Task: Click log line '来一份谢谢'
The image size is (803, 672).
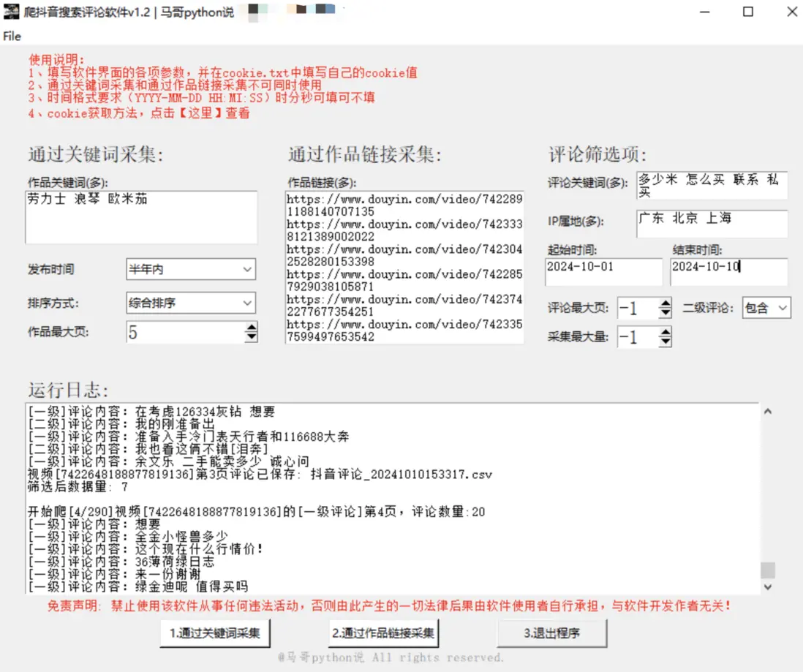Action: [x=113, y=574]
